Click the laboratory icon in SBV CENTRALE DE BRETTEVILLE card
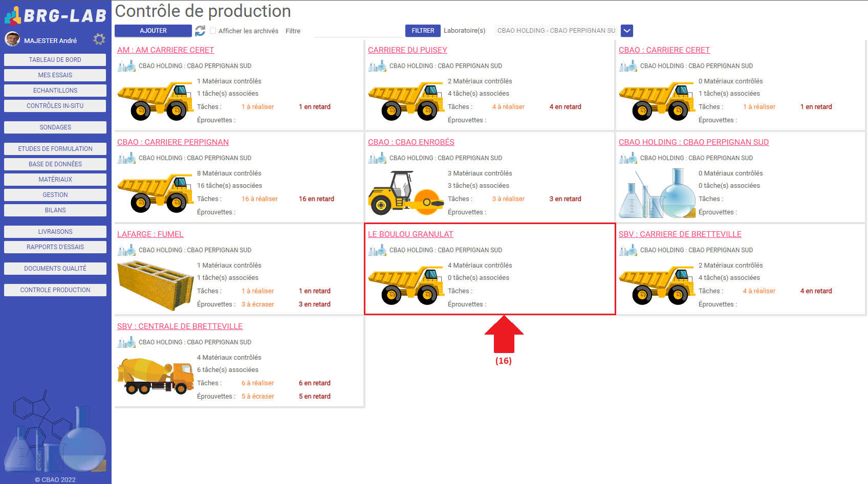The image size is (868, 484). click(x=126, y=342)
